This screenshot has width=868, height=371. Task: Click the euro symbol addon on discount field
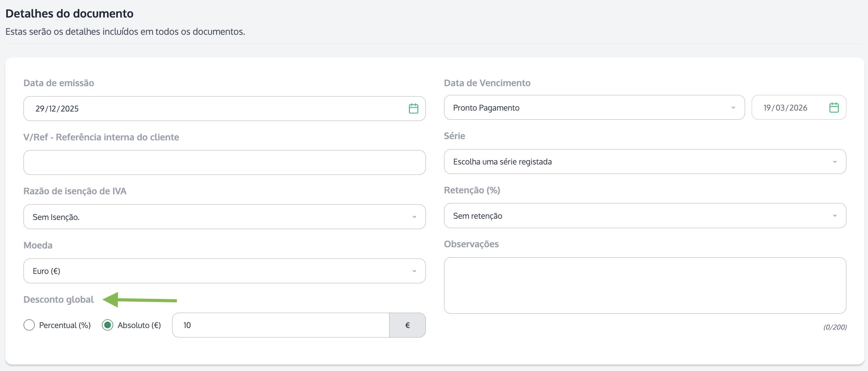click(x=407, y=325)
